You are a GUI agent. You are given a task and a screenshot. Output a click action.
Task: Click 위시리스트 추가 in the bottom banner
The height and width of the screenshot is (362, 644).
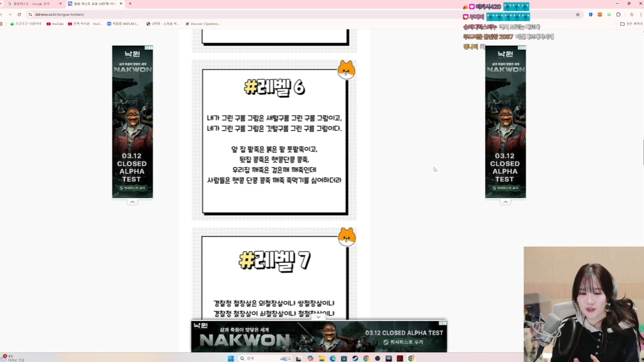click(403, 342)
